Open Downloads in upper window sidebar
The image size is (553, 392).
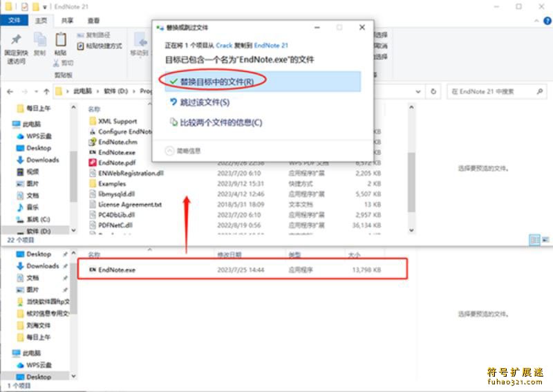pyautogui.click(x=38, y=160)
